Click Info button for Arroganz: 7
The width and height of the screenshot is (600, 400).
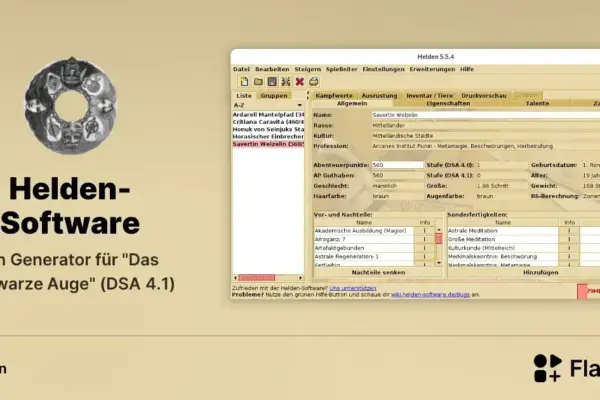point(424,239)
